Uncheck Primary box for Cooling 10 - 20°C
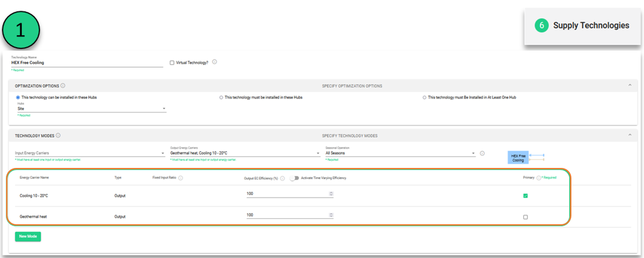 tap(526, 196)
